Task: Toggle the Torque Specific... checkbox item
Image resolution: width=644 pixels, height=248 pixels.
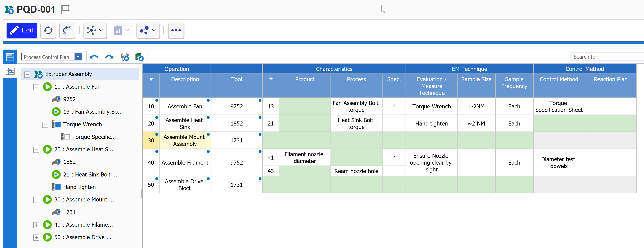Action: coord(67,137)
